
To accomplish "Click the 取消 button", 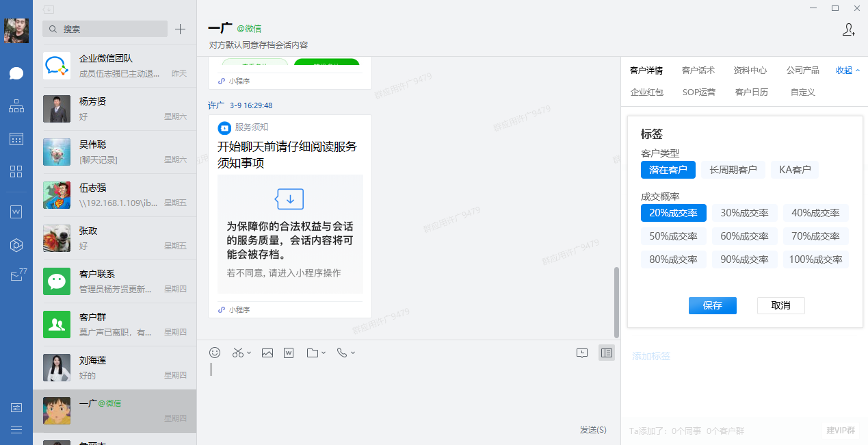I will pos(780,305).
